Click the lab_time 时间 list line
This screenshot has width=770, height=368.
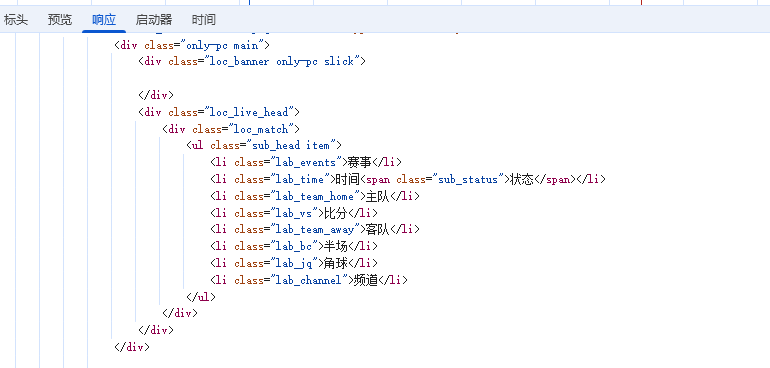408,179
